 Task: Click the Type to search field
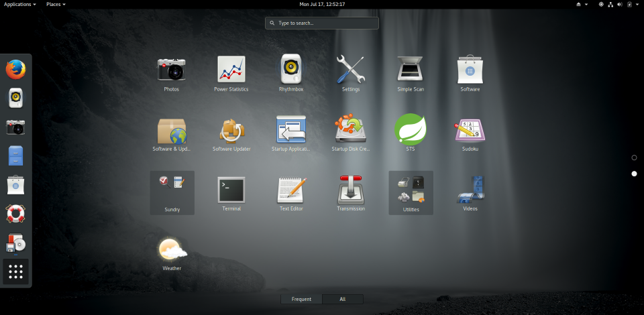pyautogui.click(x=322, y=23)
